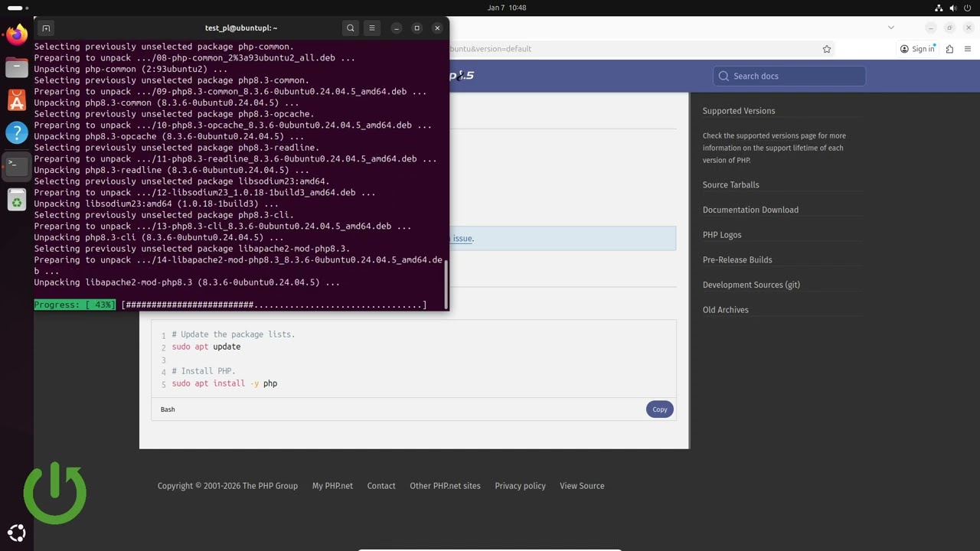Click the apt install progress bar in terminal
This screenshot has height=551, width=980.
pyautogui.click(x=274, y=305)
